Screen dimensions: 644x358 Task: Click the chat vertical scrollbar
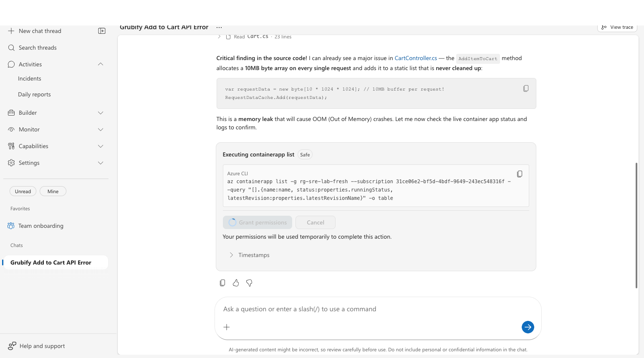[636, 225]
